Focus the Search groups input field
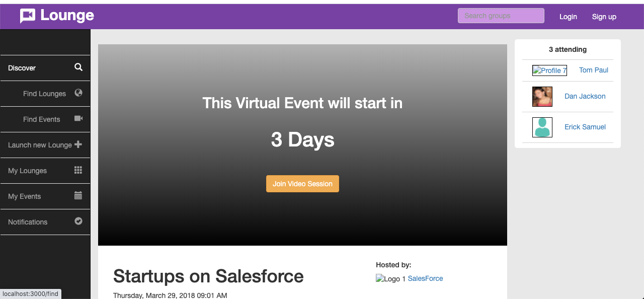The width and height of the screenshot is (644, 299). point(501,16)
